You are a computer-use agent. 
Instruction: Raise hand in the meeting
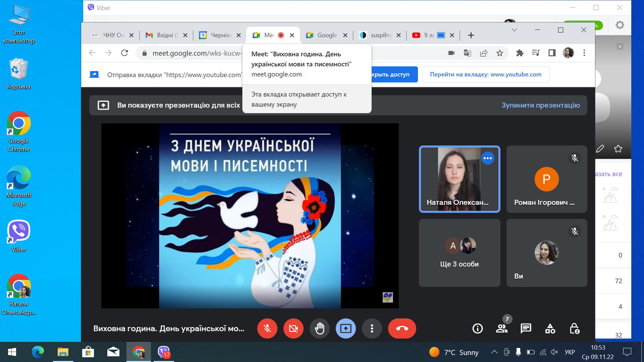[320, 328]
